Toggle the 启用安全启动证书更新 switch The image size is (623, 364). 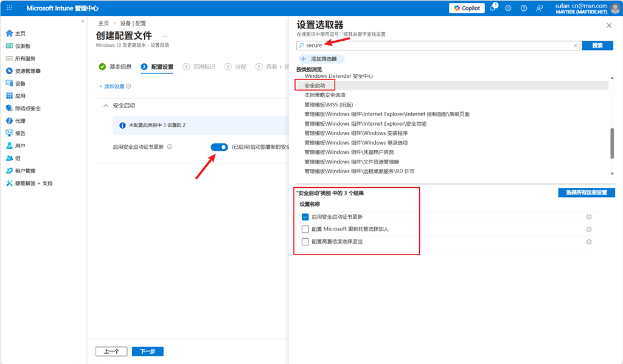click(219, 147)
